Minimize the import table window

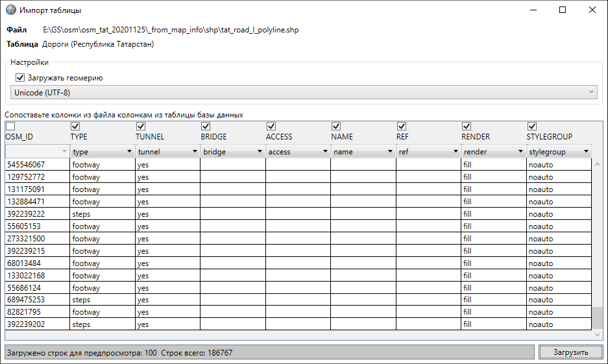click(x=533, y=10)
